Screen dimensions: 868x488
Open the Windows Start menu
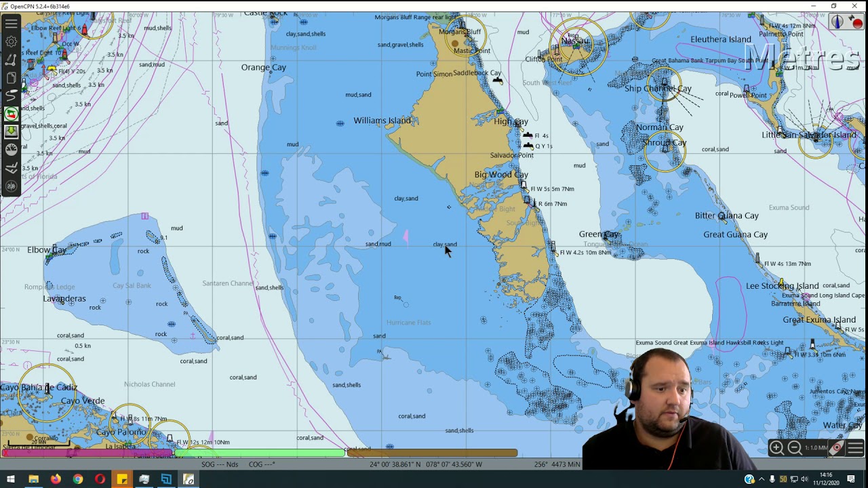point(11,480)
